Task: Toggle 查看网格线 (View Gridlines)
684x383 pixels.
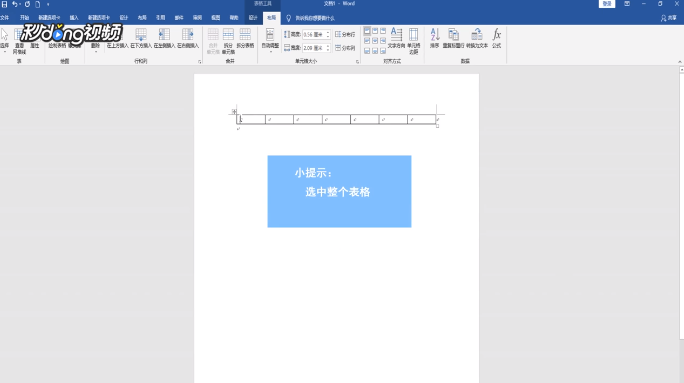Action: pos(19,41)
